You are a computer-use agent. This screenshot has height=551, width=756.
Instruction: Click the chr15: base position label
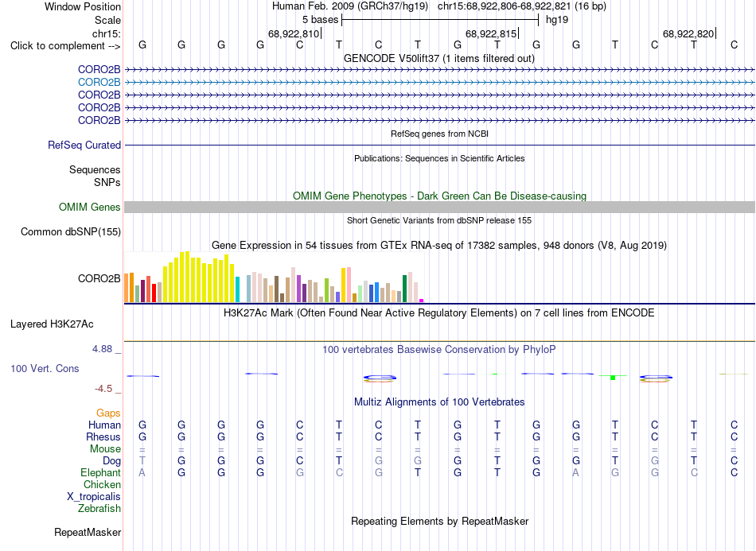[x=106, y=33]
